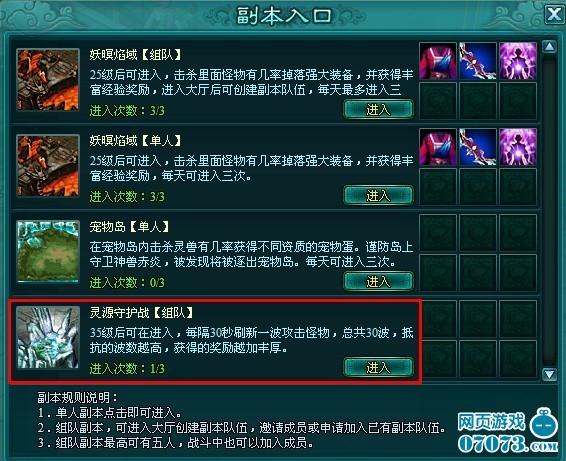Image resolution: width=566 pixels, height=461 pixels.
Task: Close the 副本入口 window
Action: (x=554, y=14)
